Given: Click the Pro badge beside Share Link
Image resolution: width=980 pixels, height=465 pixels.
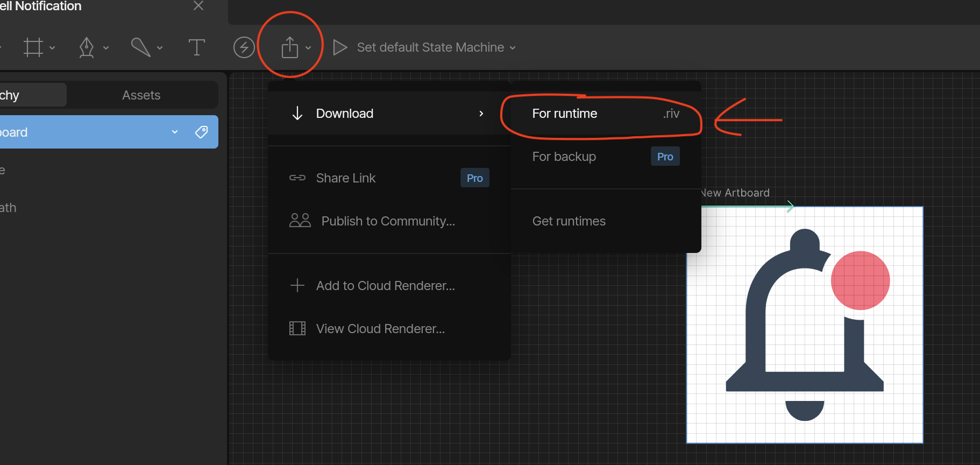Looking at the screenshot, I should 475,178.
